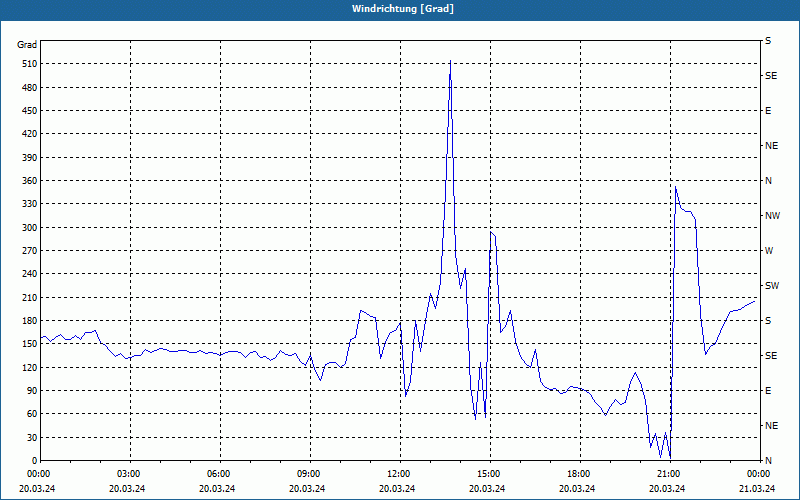Screen dimensions: 800x500
Task: Click the 240 y-axis label
Action: [x=31, y=274]
